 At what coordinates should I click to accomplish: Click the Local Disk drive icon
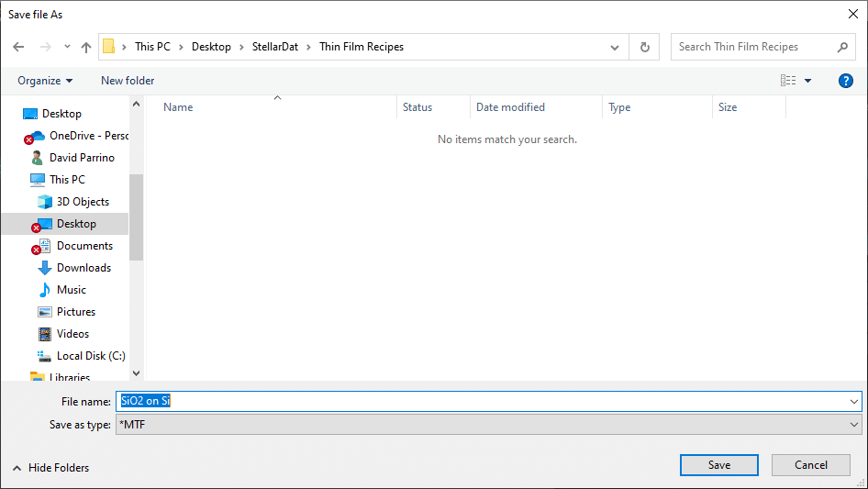(44, 356)
